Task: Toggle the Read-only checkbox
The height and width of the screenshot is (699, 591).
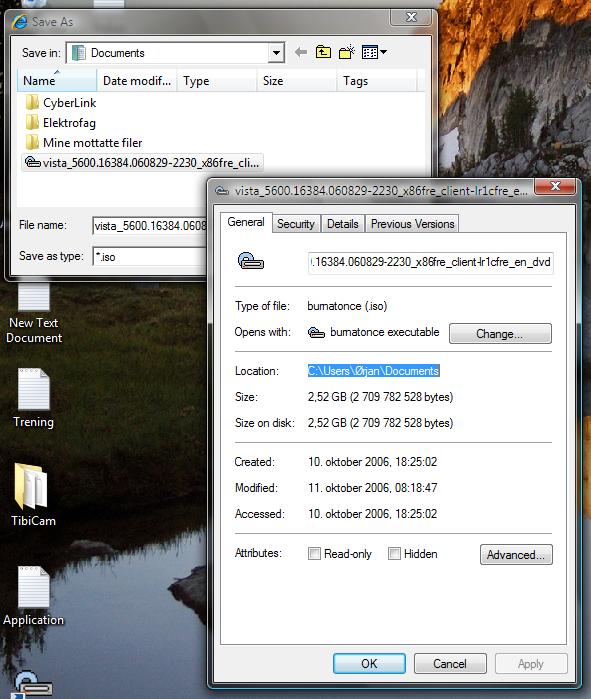Action: [314, 554]
